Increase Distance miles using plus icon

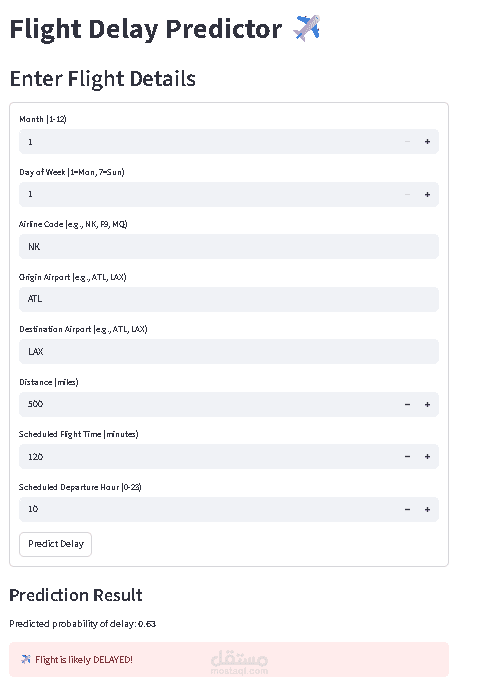(427, 404)
